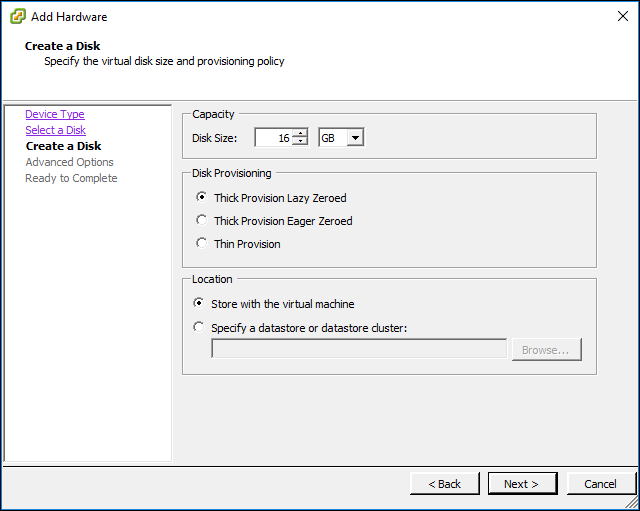The width and height of the screenshot is (640, 511).
Task: Click the Next > button
Action: 522,484
